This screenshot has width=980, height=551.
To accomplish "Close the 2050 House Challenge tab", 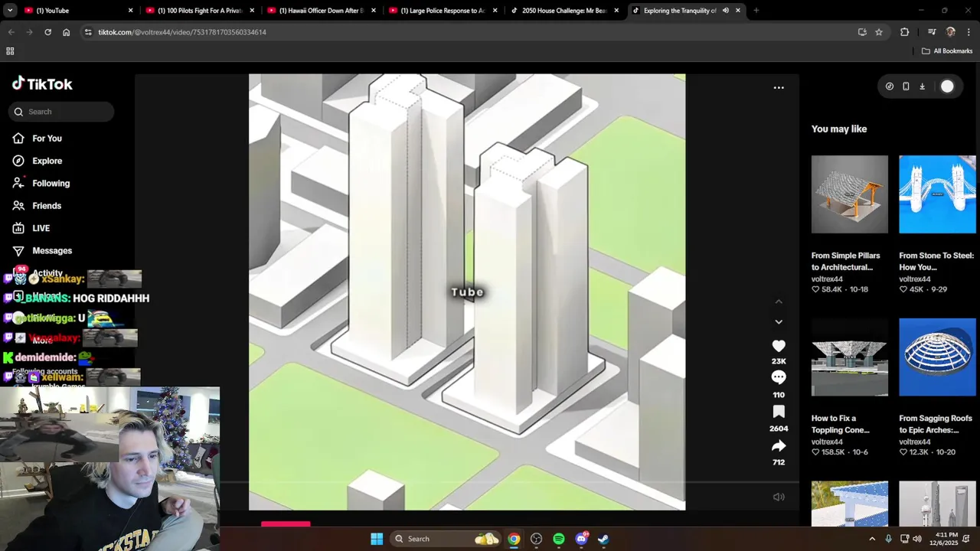I will click(616, 11).
